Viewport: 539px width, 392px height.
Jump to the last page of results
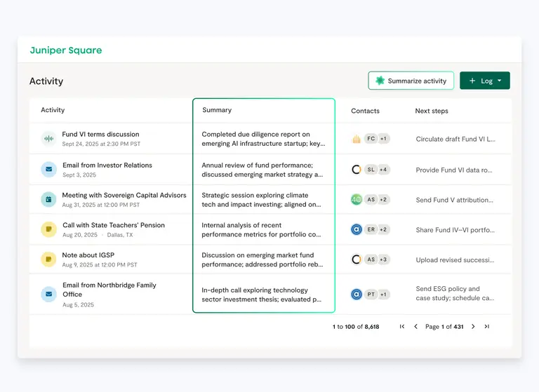pyautogui.click(x=487, y=327)
